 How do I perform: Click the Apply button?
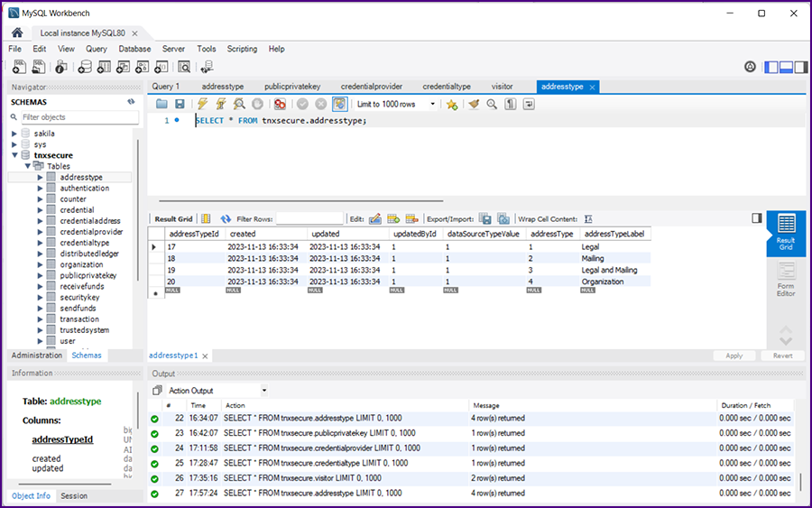coord(734,356)
